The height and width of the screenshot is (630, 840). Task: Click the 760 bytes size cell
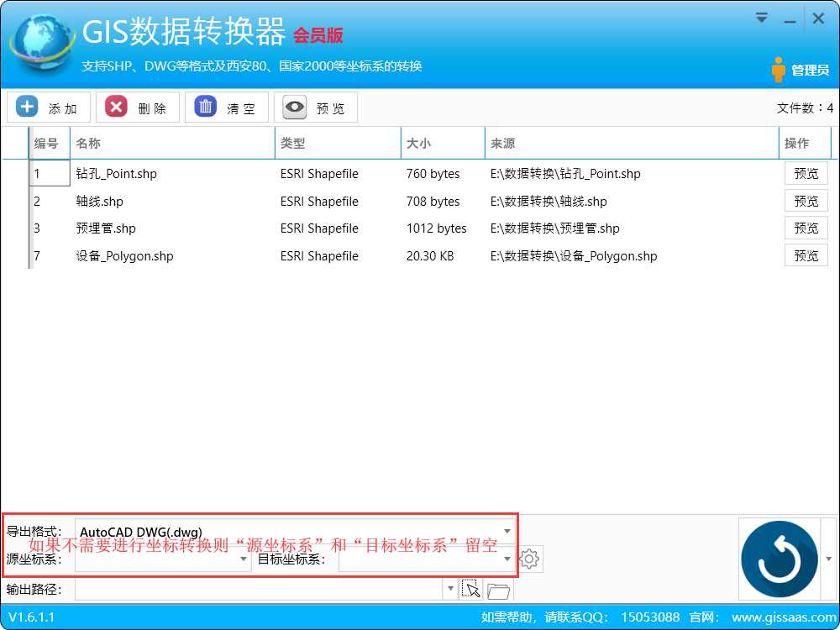[x=433, y=174]
